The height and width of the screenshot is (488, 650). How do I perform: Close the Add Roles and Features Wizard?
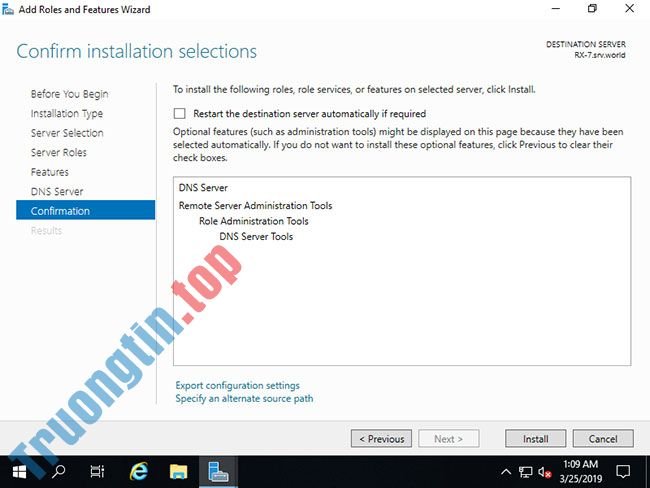pyautogui.click(x=629, y=9)
